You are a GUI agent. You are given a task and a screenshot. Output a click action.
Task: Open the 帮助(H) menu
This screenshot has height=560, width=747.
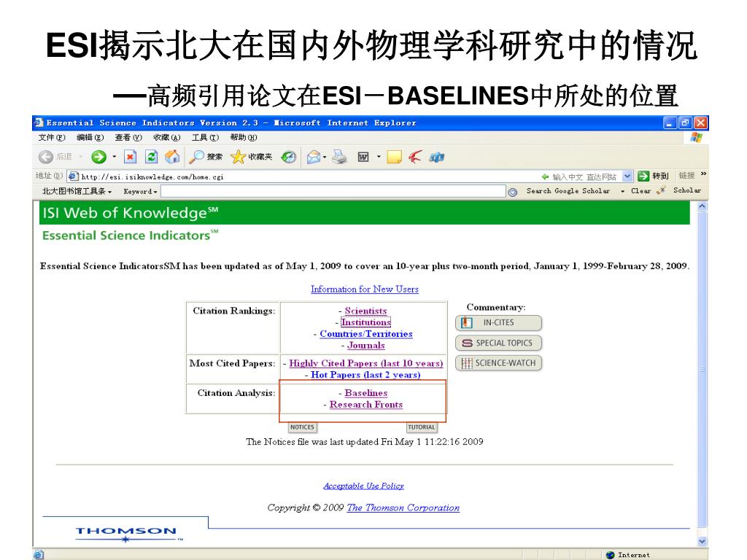click(x=243, y=138)
